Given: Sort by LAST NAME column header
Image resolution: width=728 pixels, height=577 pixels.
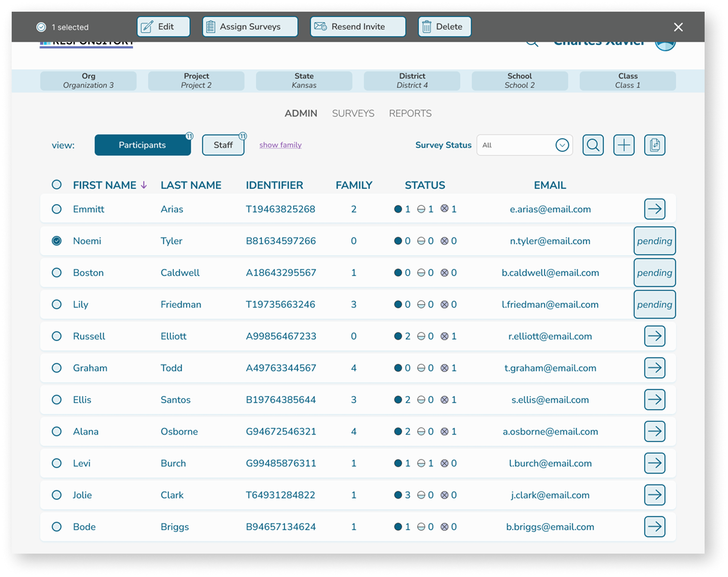Looking at the screenshot, I should [191, 185].
